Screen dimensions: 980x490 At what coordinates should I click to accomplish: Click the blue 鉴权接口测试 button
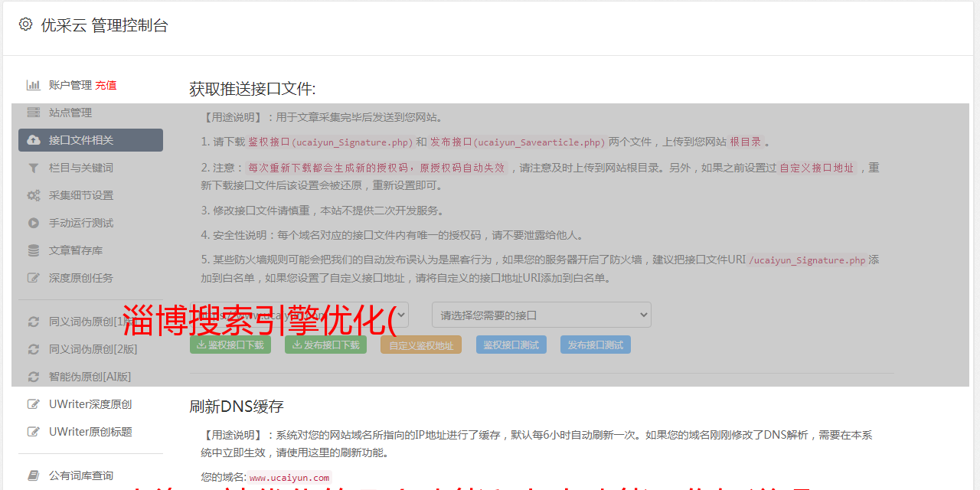[x=511, y=345]
